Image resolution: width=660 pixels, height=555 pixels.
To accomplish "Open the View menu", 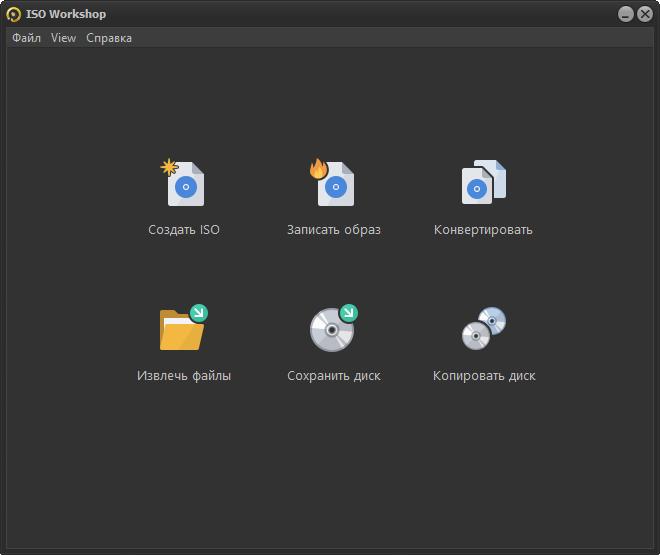I will 63,38.
